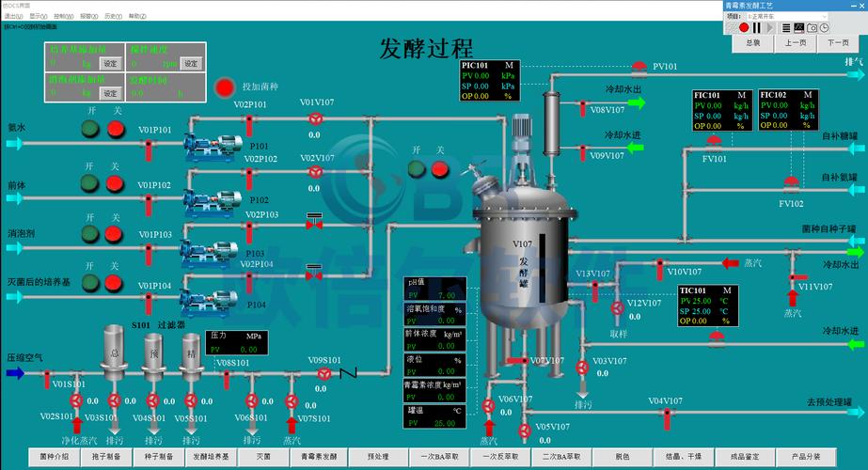Viewport: 868px width, 470px height.
Task: Click 下一页 next page button
Action: pyautogui.click(x=837, y=42)
